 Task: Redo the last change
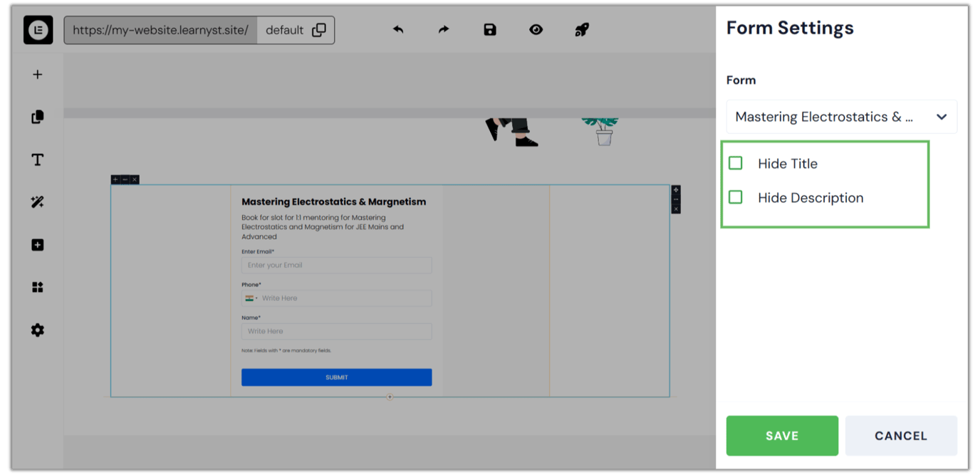point(444,30)
